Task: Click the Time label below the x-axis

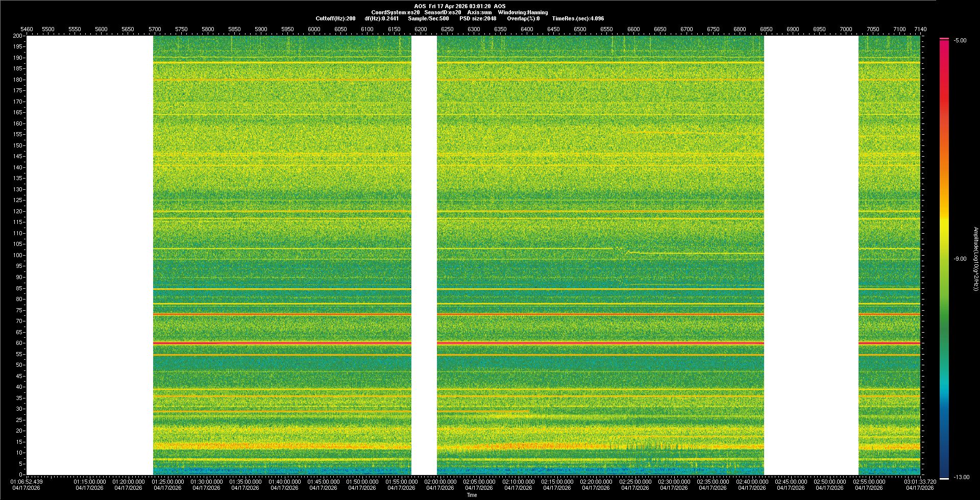Action: [472, 495]
